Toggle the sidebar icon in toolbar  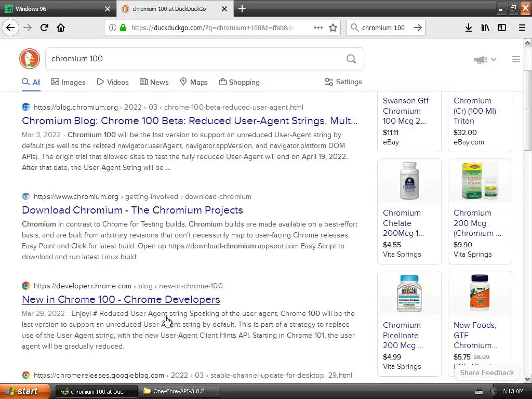point(502,28)
